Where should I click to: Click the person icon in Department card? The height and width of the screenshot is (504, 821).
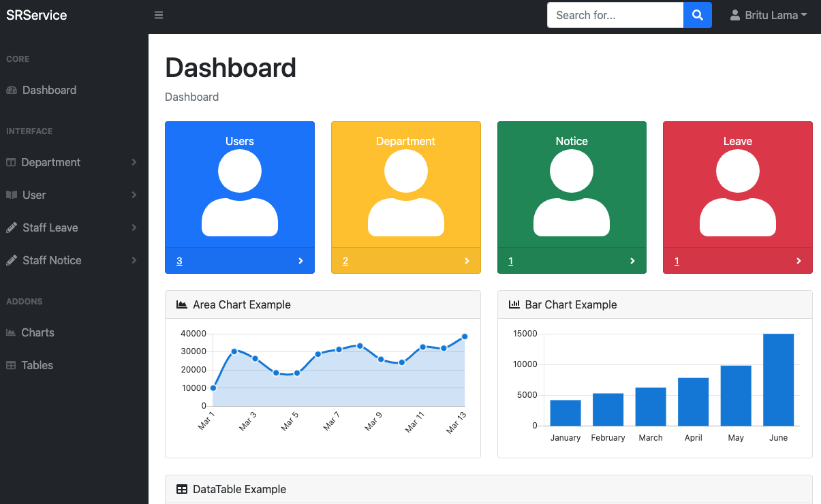(x=405, y=193)
